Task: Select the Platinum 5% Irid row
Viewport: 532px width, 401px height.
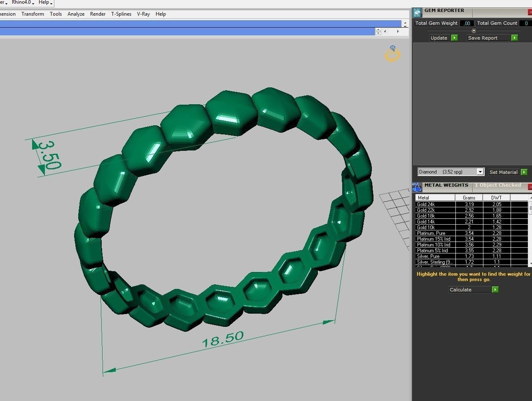Action: [472, 251]
